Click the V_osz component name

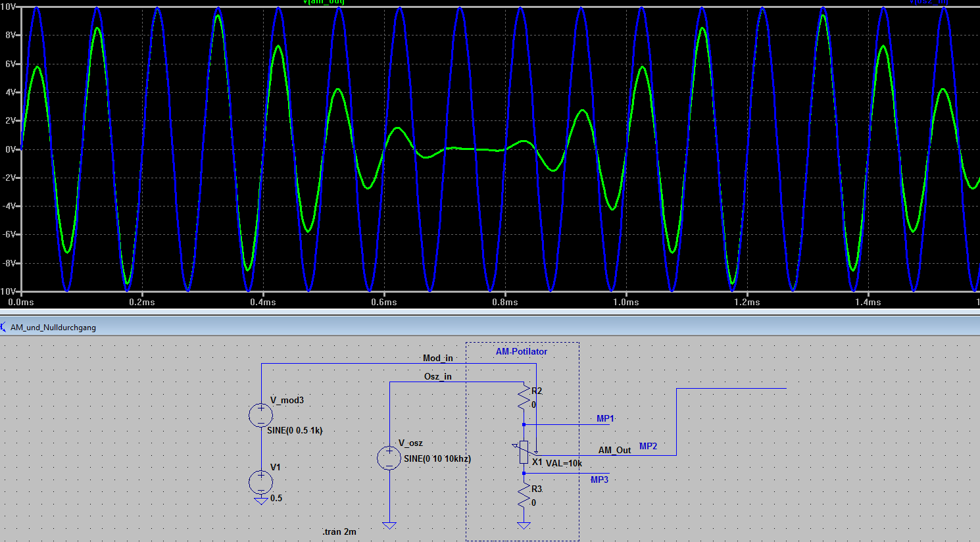pyautogui.click(x=410, y=443)
